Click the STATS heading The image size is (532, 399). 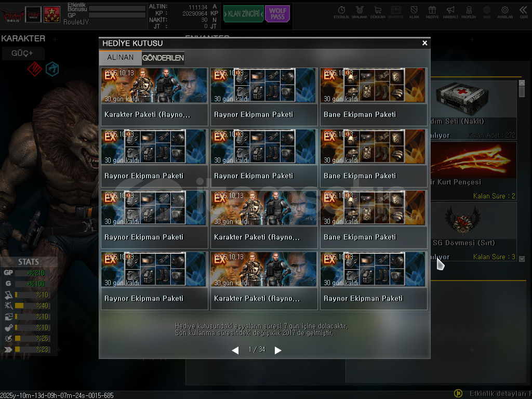coord(29,262)
